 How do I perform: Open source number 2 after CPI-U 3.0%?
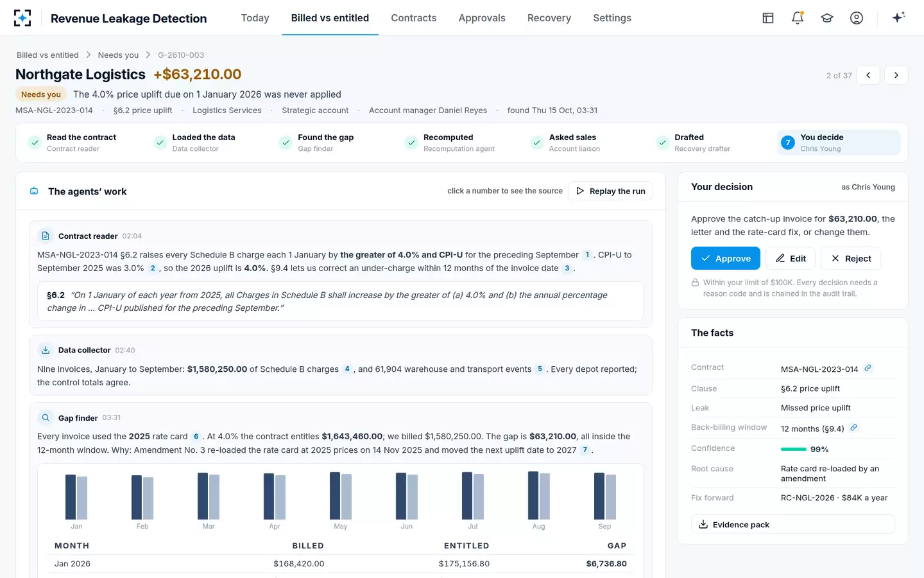153,268
